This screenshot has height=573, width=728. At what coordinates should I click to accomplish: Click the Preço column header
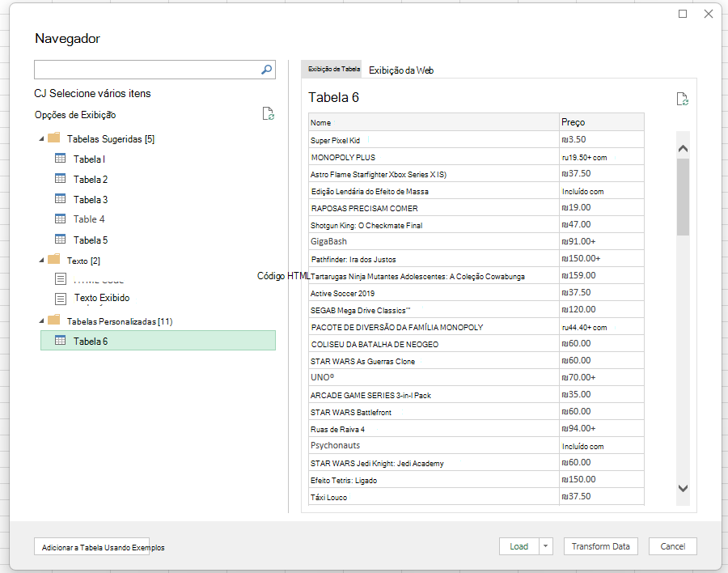602,122
